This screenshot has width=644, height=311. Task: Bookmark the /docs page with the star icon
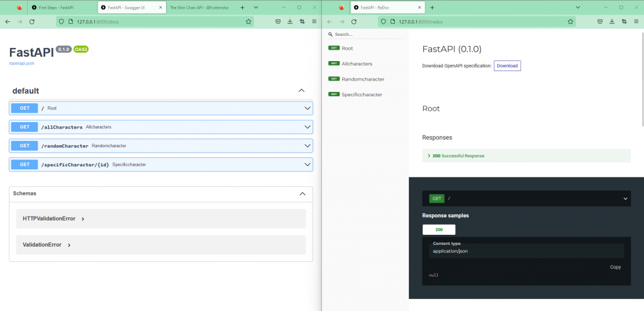pos(248,21)
